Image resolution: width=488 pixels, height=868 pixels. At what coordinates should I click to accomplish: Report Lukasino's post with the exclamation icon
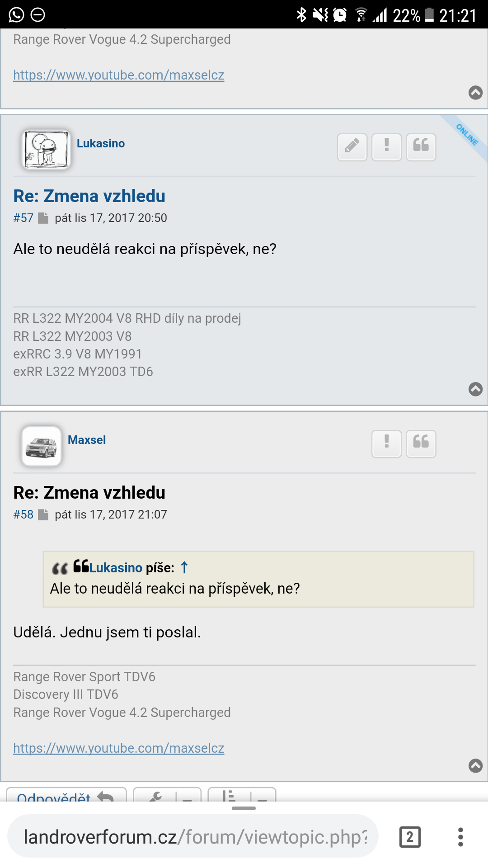[x=386, y=147]
